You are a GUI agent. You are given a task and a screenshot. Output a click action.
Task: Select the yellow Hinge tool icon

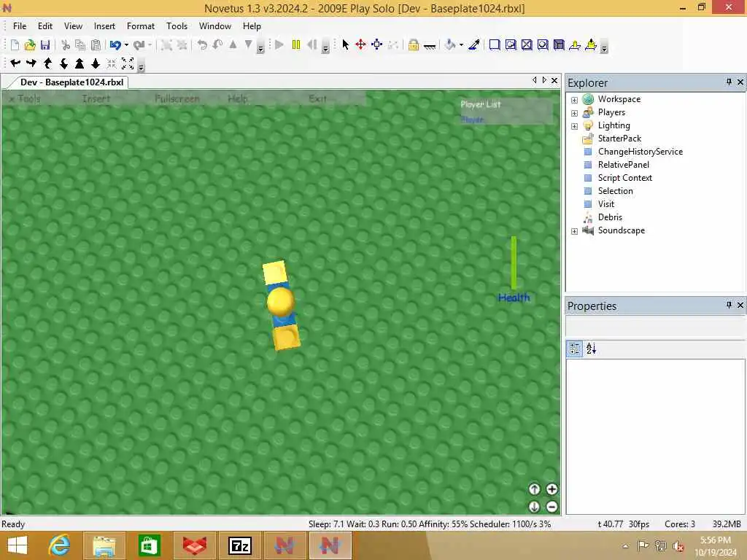click(x=575, y=44)
